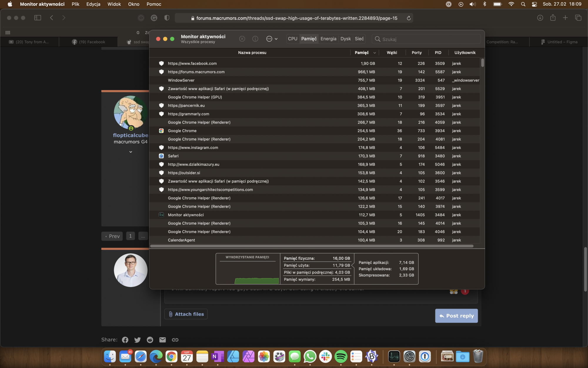The height and width of the screenshot is (368, 588).
Task: Open the Widok menu
Action: click(114, 4)
